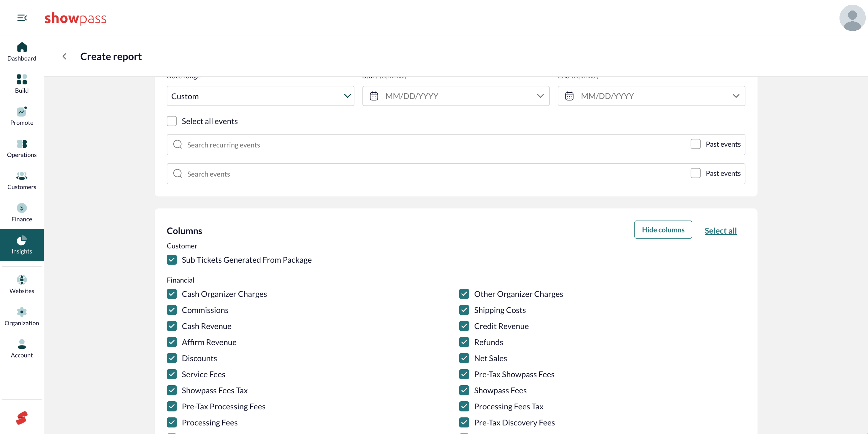Open the Customers section icon
The width and height of the screenshot is (868, 434).
point(22,176)
